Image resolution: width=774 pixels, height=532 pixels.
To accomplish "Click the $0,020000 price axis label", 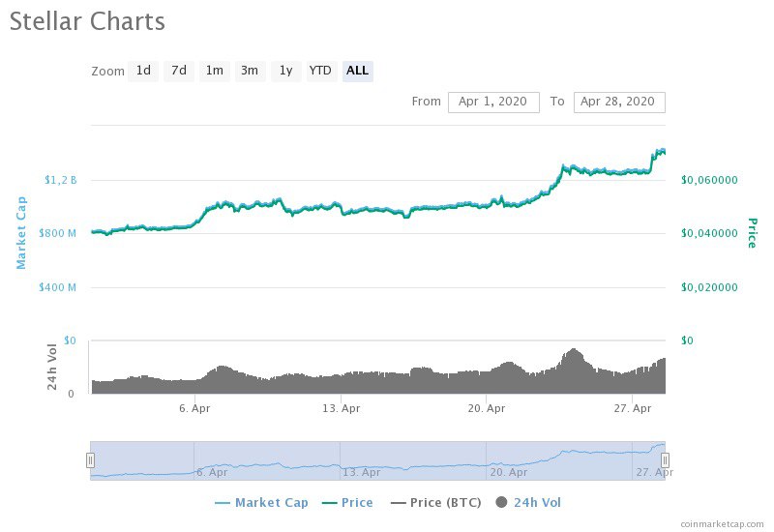I will point(709,286).
